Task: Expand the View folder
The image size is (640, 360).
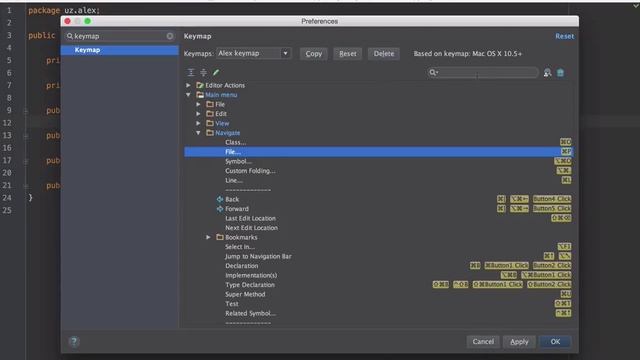Action: click(x=198, y=123)
